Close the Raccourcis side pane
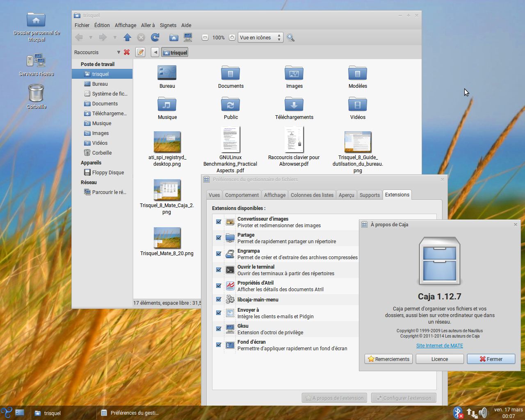 [x=127, y=52]
